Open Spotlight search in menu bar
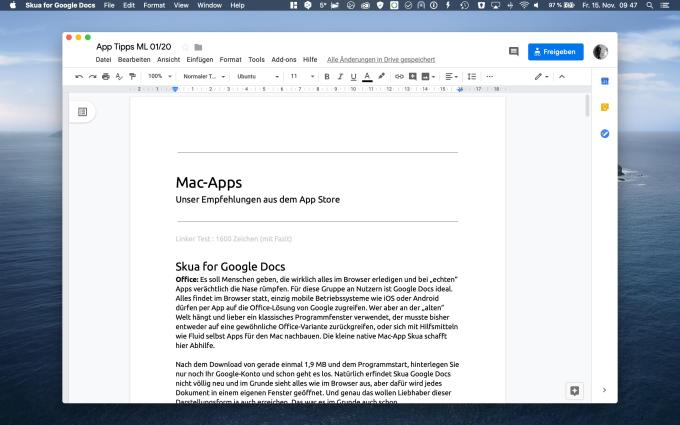Viewport: 680px width, 425px height. (x=649, y=5)
